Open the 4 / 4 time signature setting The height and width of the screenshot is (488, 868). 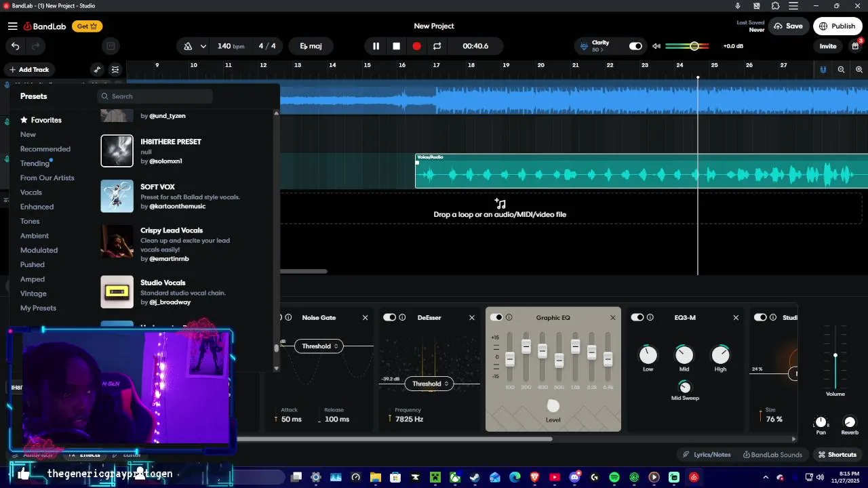point(267,46)
